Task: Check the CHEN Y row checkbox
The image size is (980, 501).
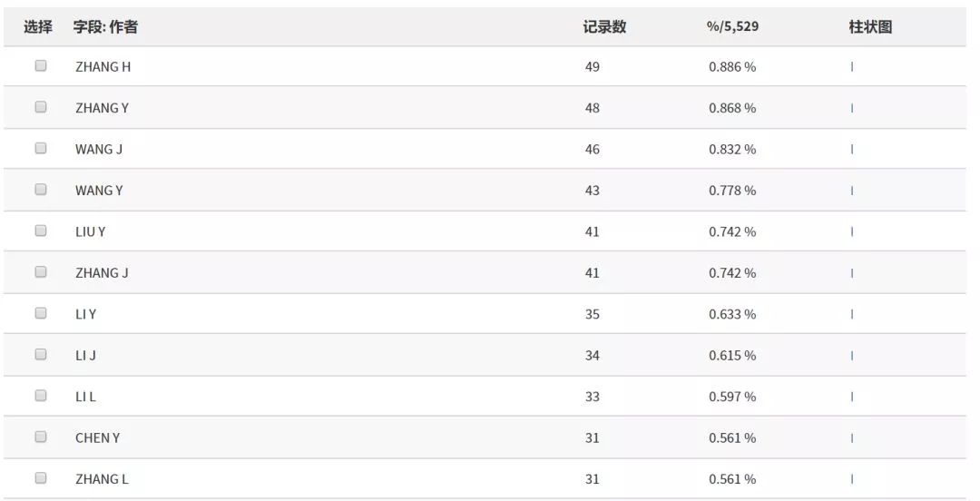Action: click(x=41, y=437)
